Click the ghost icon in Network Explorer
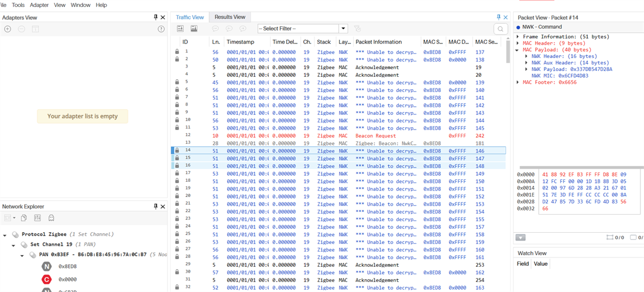This screenshot has width=644, height=292. (x=51, y=218)
